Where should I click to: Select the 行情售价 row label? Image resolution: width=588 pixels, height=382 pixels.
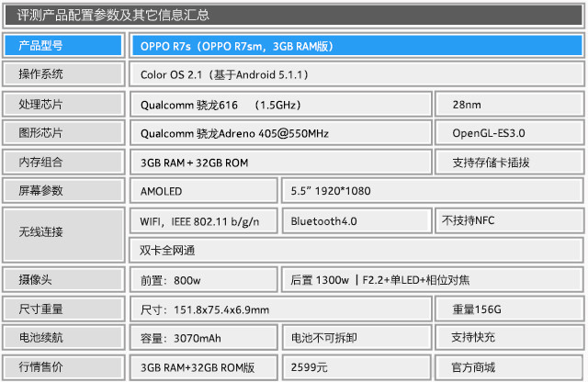click(63, 367)
